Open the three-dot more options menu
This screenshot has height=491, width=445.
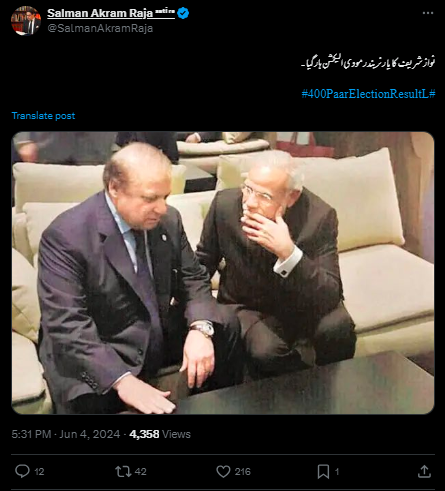coord(428,13)
